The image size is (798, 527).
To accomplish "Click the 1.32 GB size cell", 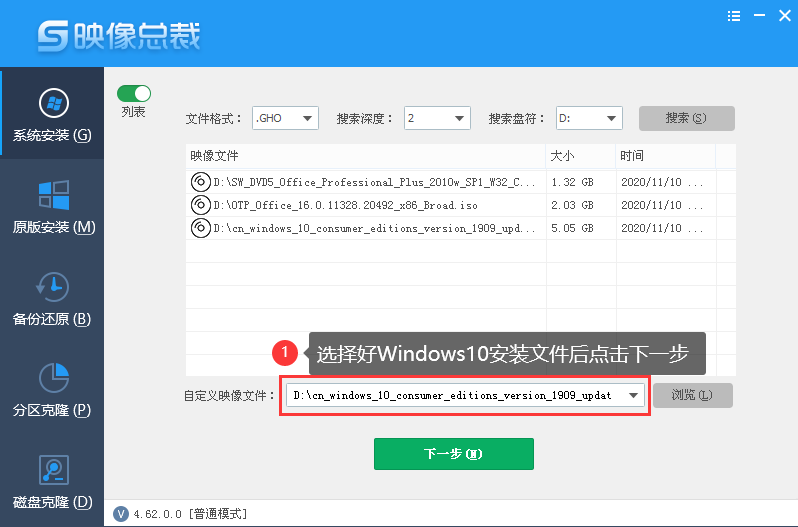I will (573, 182).
